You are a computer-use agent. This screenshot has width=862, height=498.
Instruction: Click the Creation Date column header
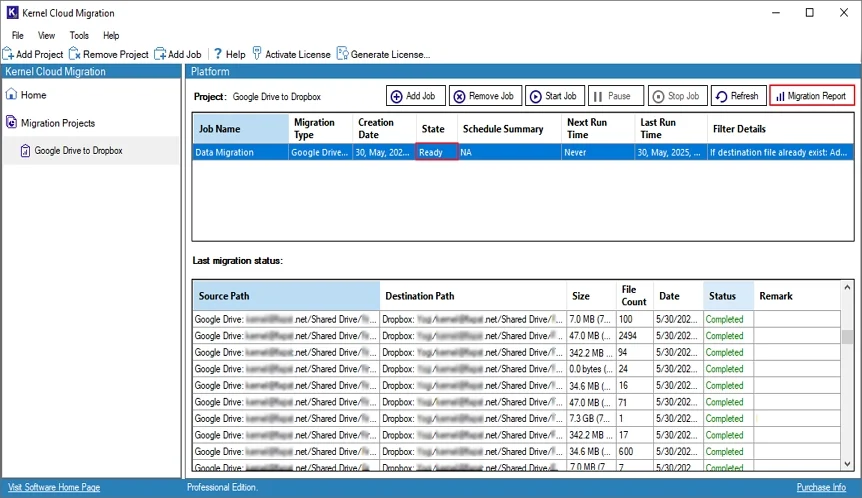pyautogui.click(x=384, y=129)
